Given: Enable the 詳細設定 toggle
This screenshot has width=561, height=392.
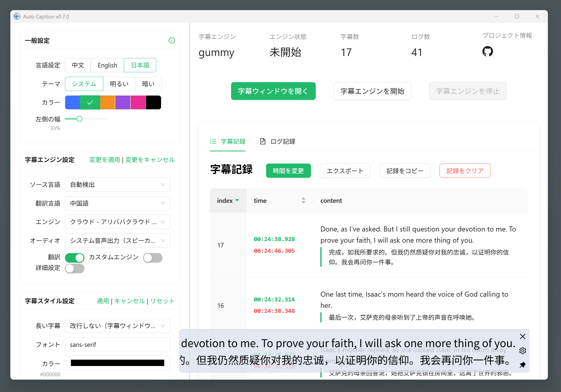Looking at the screenshot, I should pyautogui.click(x=75, y=269).
